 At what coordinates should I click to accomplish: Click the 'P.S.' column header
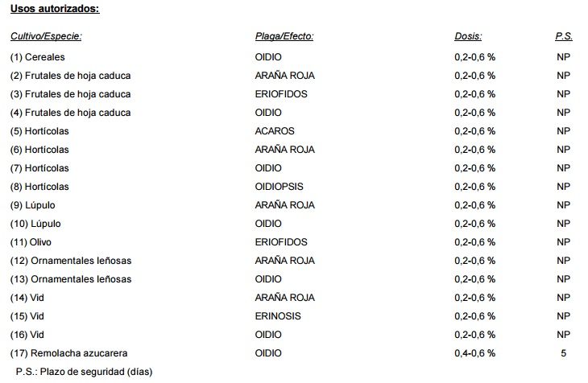pyautogui.click(x=564, y=36)
